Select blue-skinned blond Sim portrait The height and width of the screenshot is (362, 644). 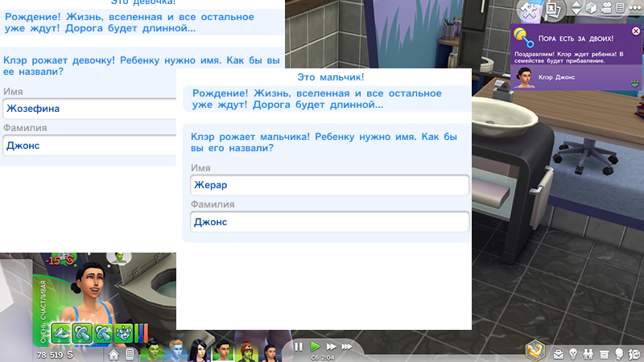[x=176, y=351]
